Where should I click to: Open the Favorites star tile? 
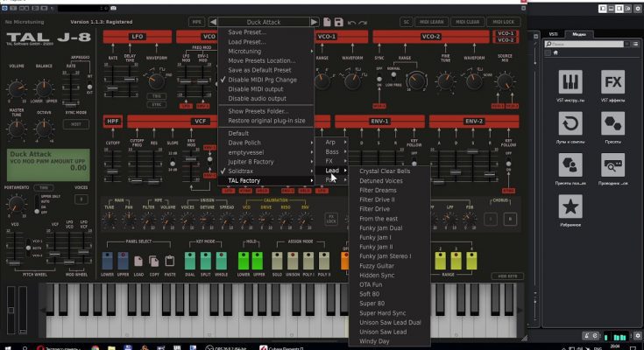pos(570,209)
